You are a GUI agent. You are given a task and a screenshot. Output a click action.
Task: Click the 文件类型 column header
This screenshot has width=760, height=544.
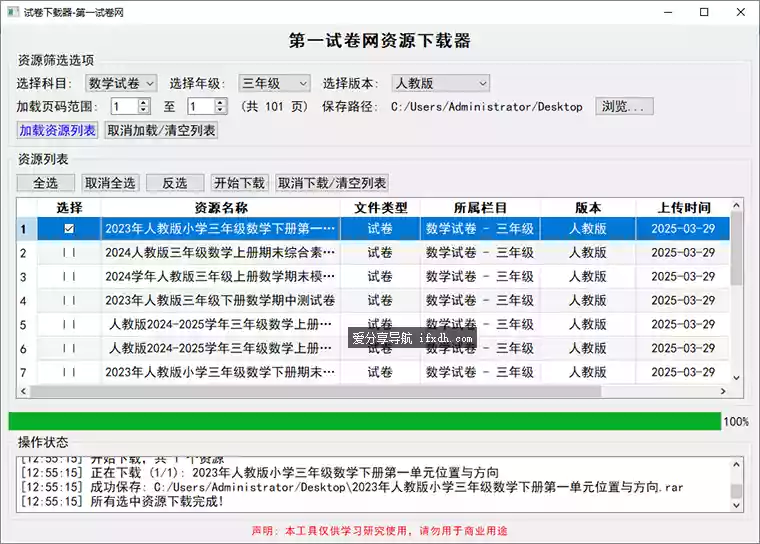point(380,208)
